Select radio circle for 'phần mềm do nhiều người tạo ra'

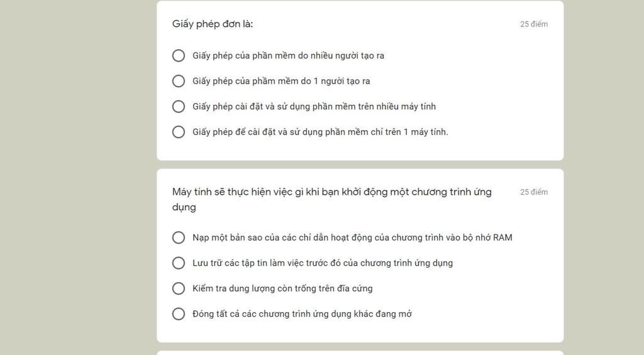tap(178, 55)
